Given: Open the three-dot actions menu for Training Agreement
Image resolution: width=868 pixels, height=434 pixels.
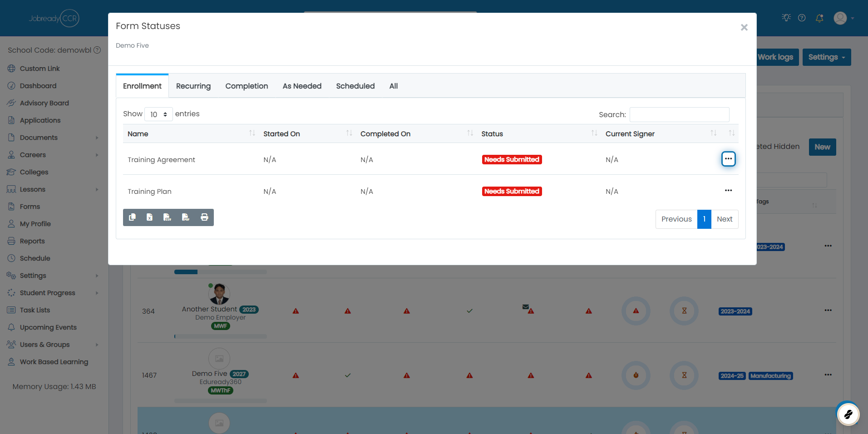Looking at the screenshot, I should (x=728, y=159).
